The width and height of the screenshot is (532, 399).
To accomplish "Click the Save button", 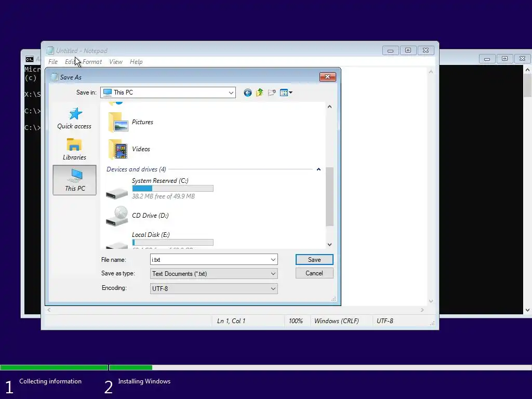I will click(x=314, y=260).
